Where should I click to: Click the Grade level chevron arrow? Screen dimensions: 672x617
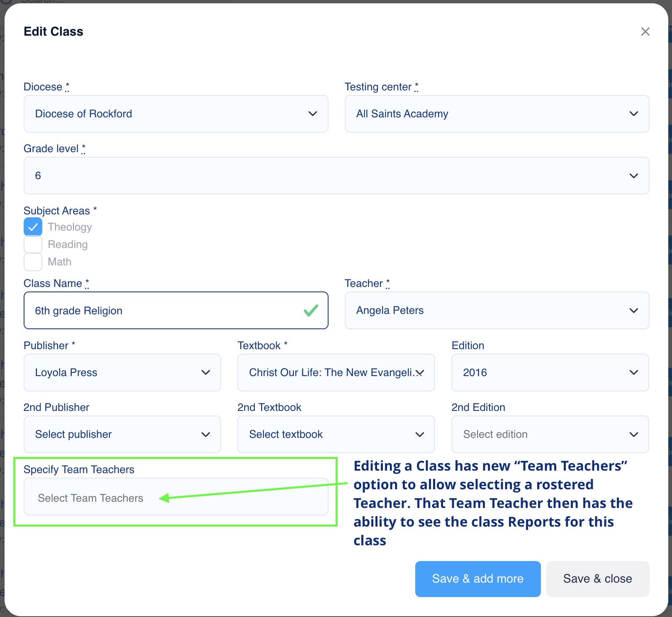[633, 176]
